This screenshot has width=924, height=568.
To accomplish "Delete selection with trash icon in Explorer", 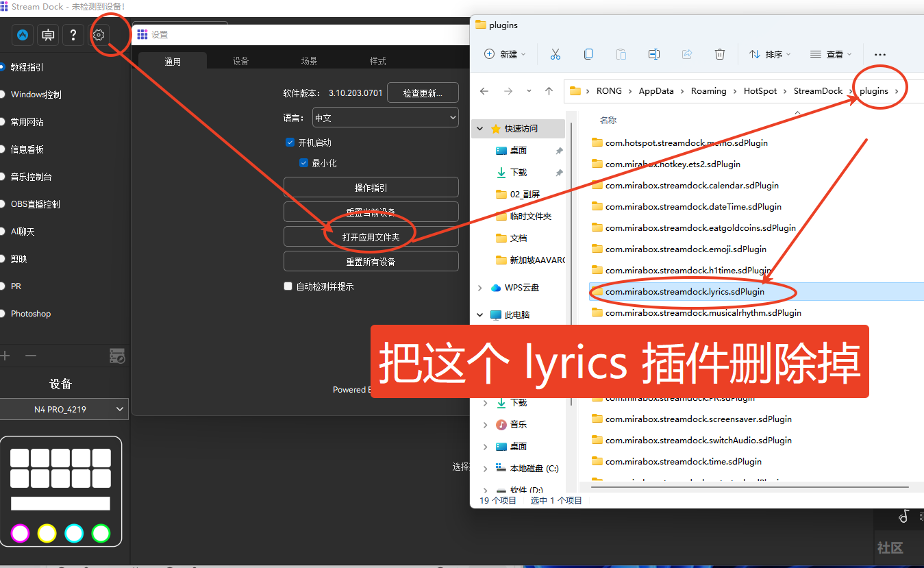I will coord(720,54).
